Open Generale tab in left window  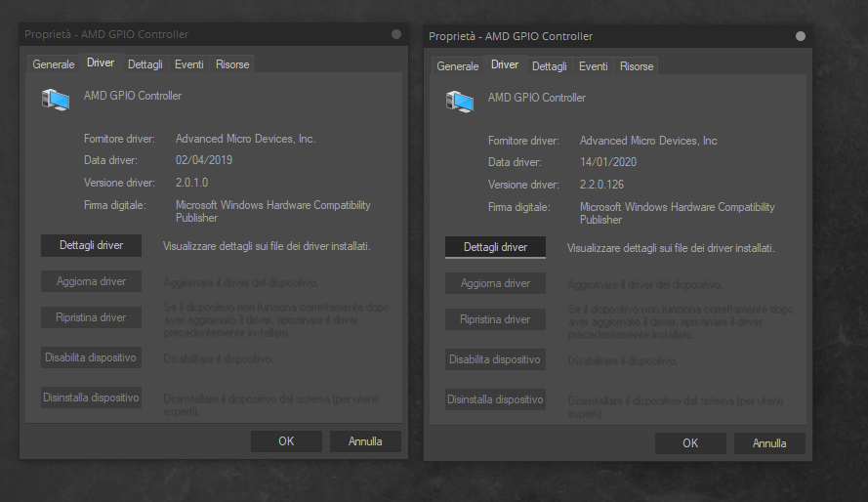click(53, 64)
